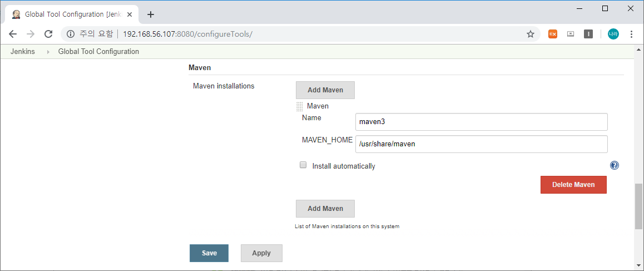Click the Apply button
The image size is (644, 271).
point(261,253)
